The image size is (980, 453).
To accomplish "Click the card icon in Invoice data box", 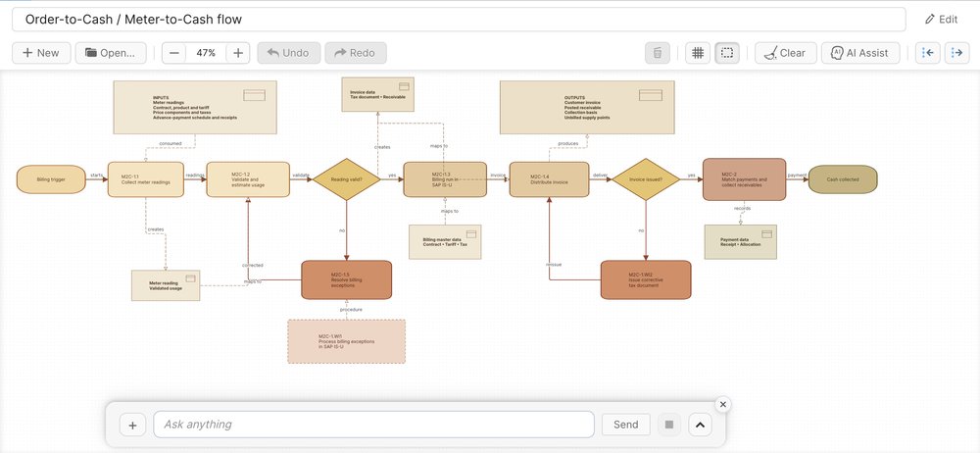I will point(404,86).
